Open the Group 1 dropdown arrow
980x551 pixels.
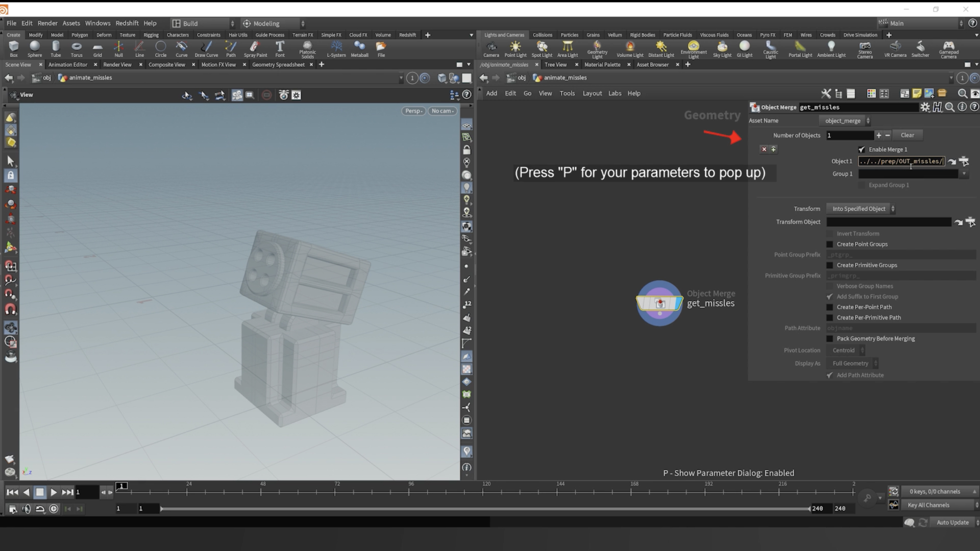(964, 174)
